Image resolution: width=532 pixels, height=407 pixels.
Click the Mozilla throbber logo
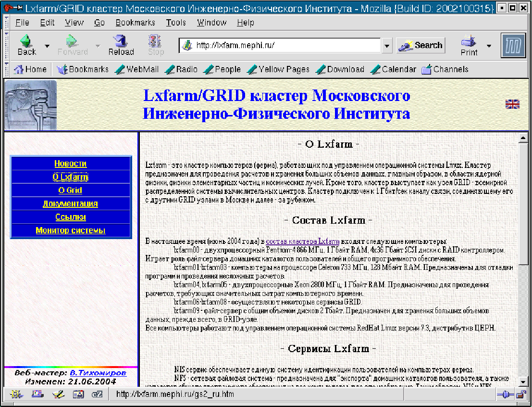point(513,46)
